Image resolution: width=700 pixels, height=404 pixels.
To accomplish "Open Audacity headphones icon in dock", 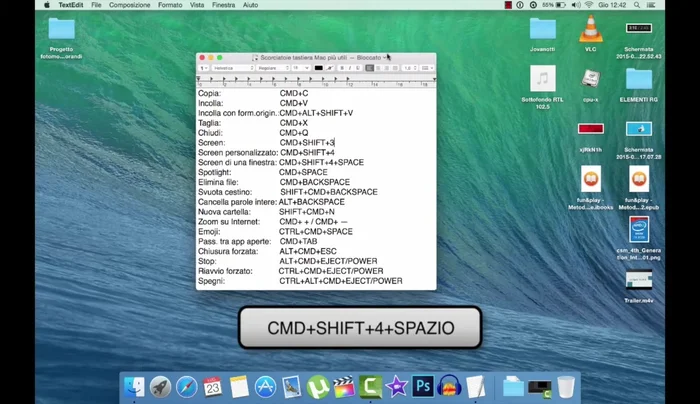I will tap(449, 387).
